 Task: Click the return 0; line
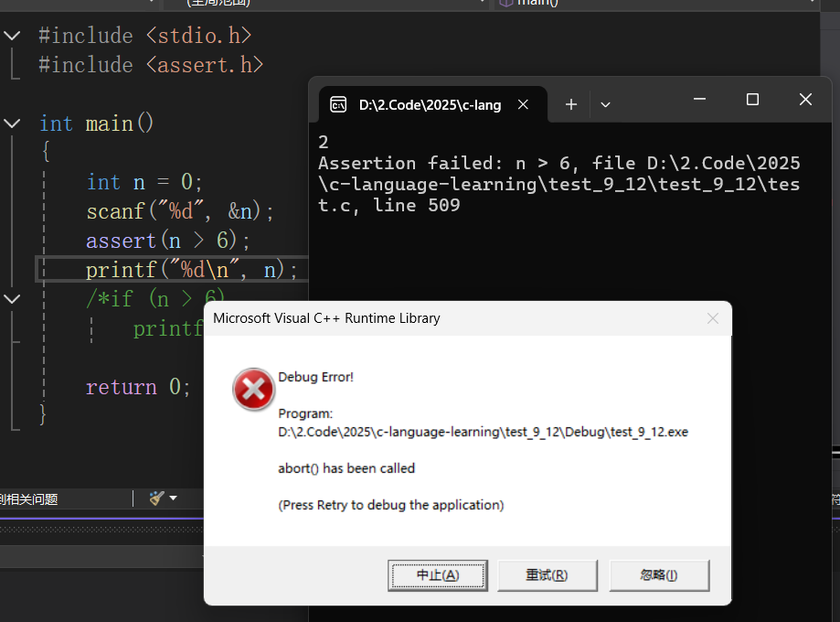[x=138, y=387]
